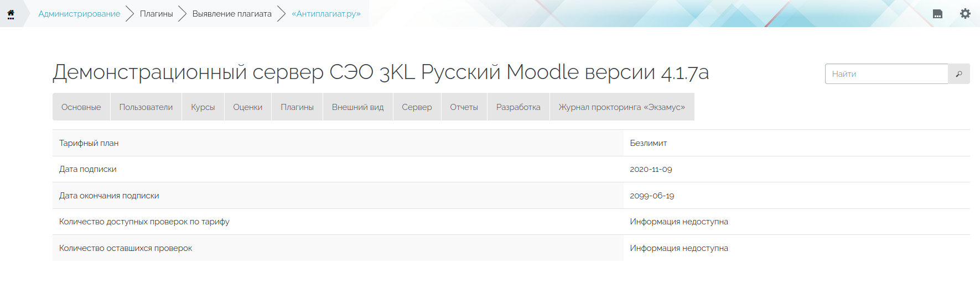The height and width of the screenshot is (299, 980).
Task: Click the 2099-06-19 date value
Action: tap(652, 196)
